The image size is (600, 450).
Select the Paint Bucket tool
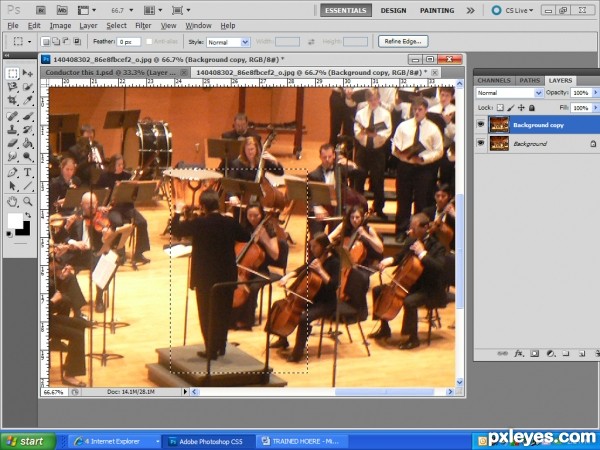pyautogui.click(x=28, y=143)
